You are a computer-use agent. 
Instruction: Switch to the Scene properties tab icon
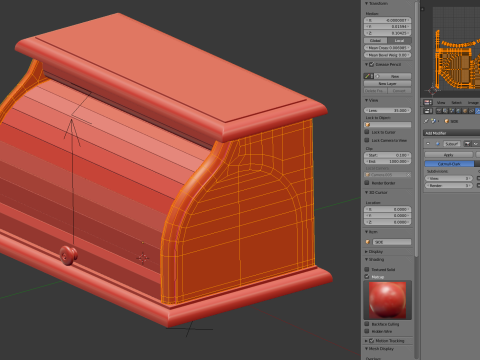pos(452,111)
